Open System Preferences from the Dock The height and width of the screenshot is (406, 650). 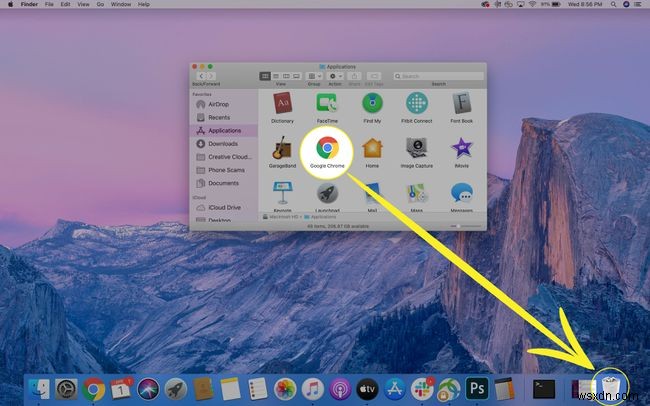click(x=66, y=389)
